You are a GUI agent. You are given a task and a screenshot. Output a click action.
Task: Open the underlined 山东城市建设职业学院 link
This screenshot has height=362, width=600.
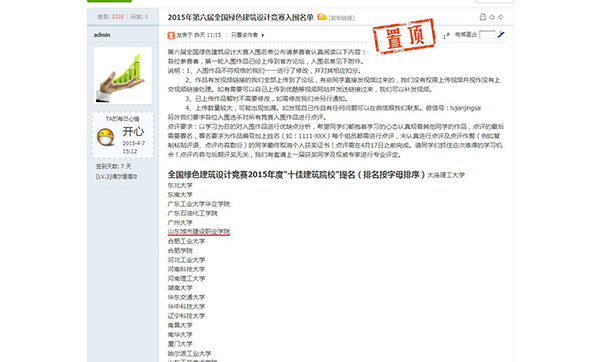tap(199, 232)
